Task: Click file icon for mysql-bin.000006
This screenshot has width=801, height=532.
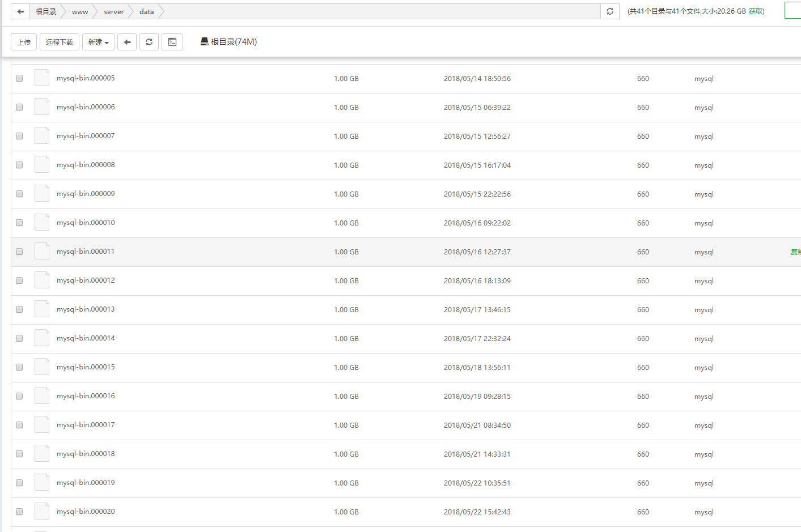Action: click(x=42, y=107)
